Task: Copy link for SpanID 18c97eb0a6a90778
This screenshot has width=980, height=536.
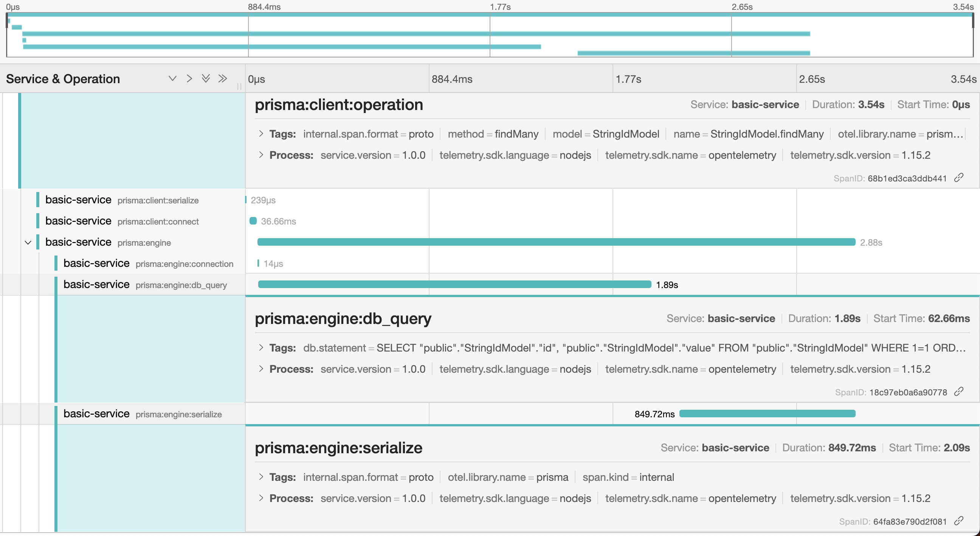Action: (959, 392)
